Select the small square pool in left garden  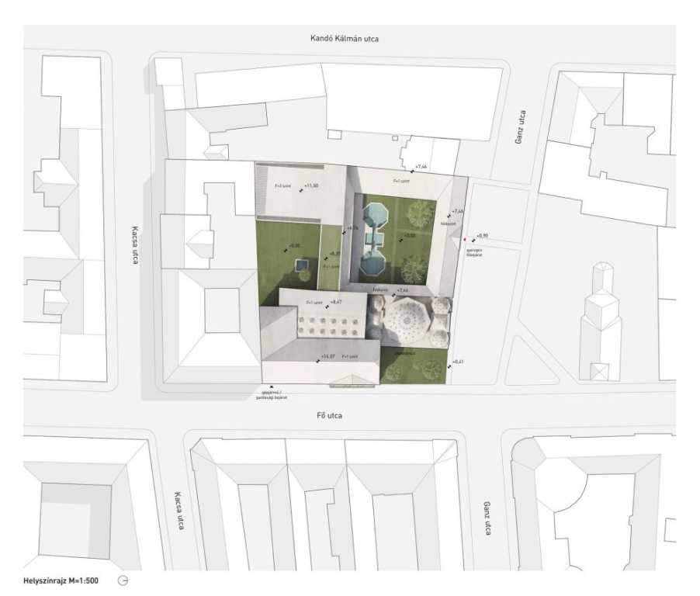coord(301,267)
